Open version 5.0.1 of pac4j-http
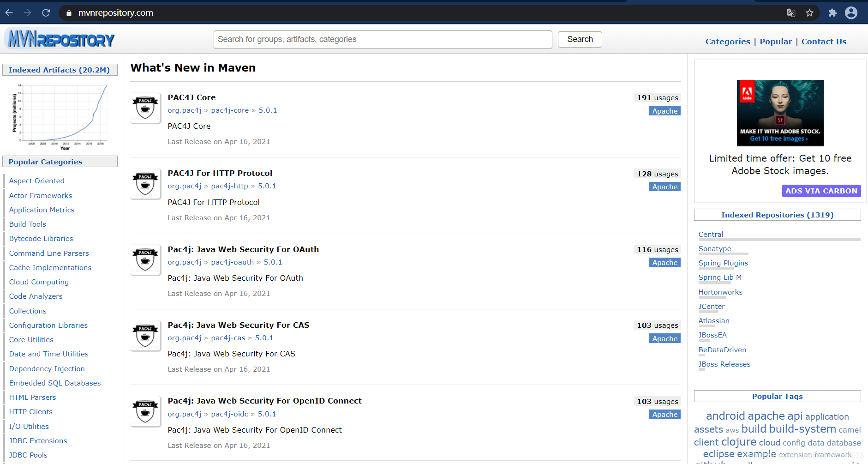The image size is (868, 464). (267, 186)
